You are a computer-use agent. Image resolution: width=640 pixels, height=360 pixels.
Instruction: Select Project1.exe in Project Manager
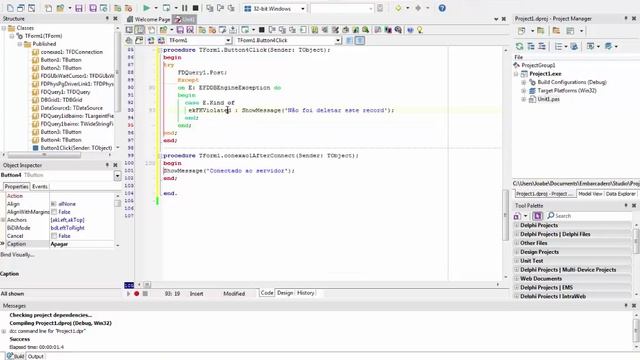click(x=545, y=74)
